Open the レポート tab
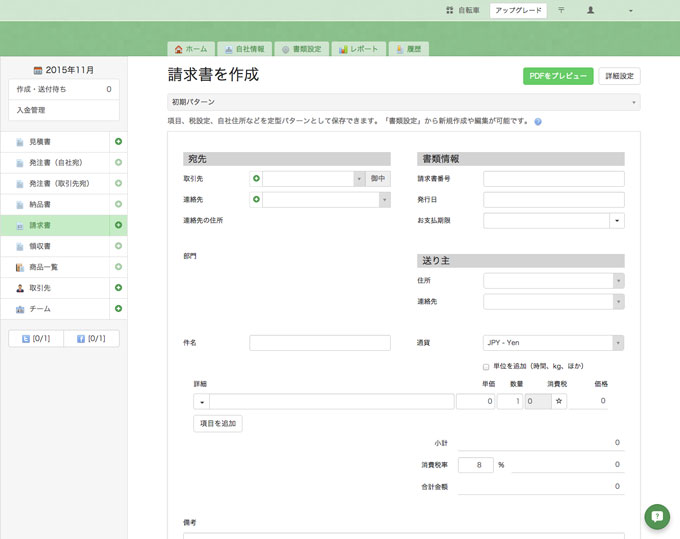 359,49
